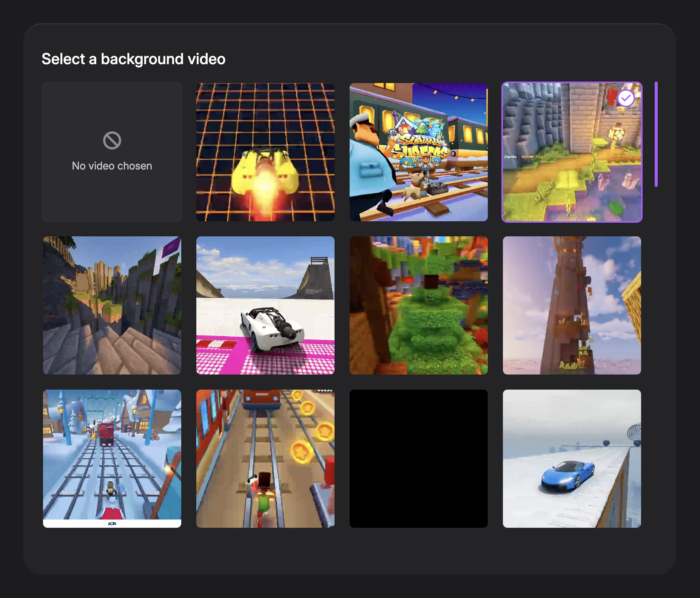Select the snowy Subway Surfers Poki video

pos(112,459)
